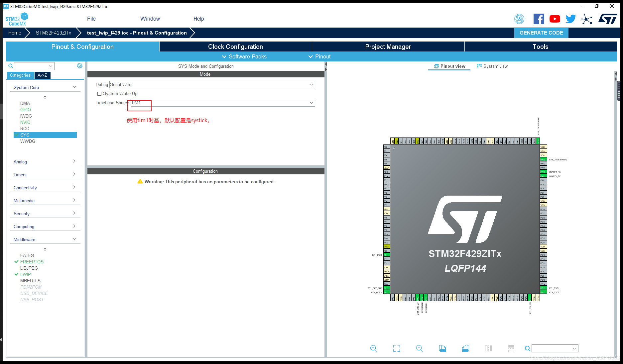
Task: Click the pin search magnifier icon
Action: point(527,348)
